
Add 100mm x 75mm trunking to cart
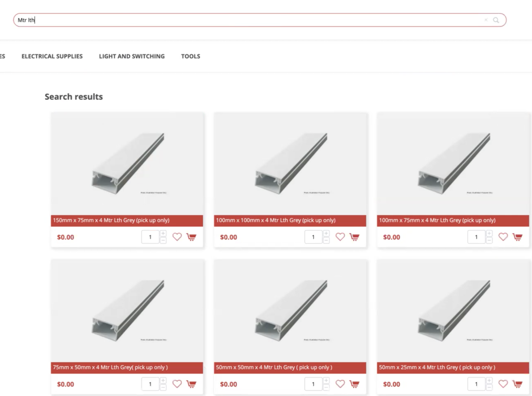(x=518, y=237)
